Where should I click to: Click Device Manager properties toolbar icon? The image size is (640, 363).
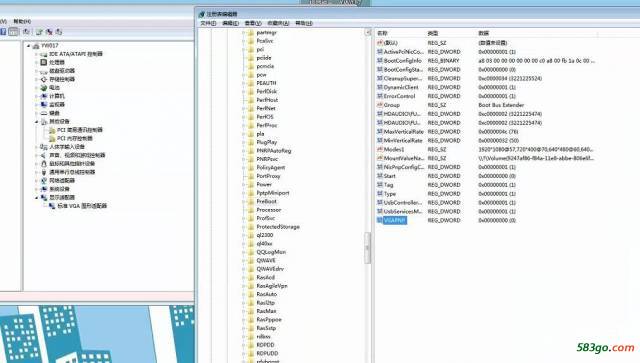pyautogui.click(x=13, y=31)
